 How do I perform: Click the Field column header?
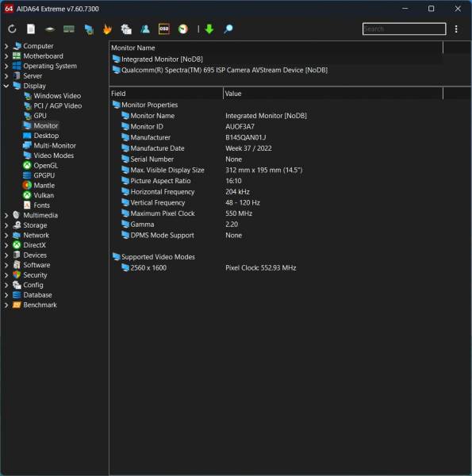166,94
